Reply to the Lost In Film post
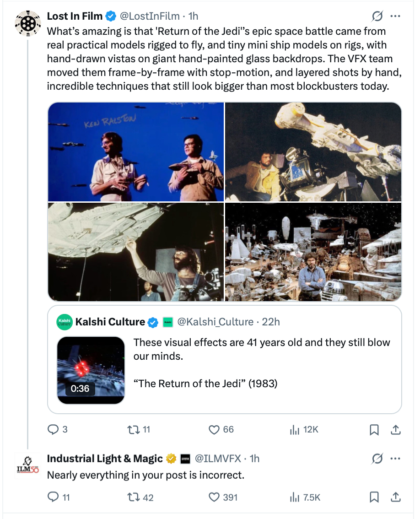This screenshot has height=519, width=420. 54,429
